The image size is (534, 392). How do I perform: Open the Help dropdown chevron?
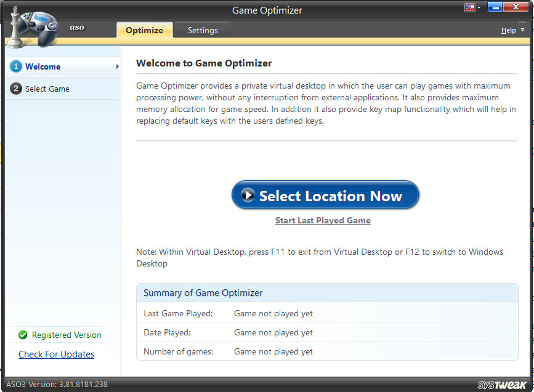point(521,30)
